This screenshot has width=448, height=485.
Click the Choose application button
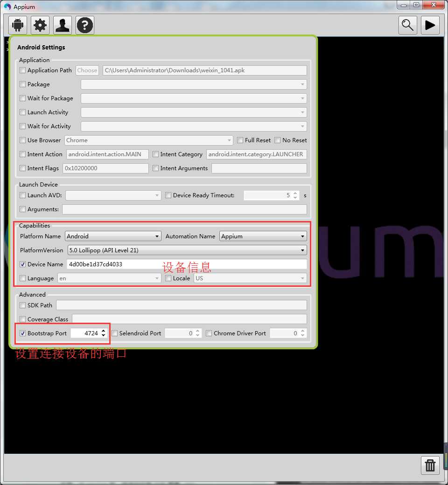pos(87,70)
